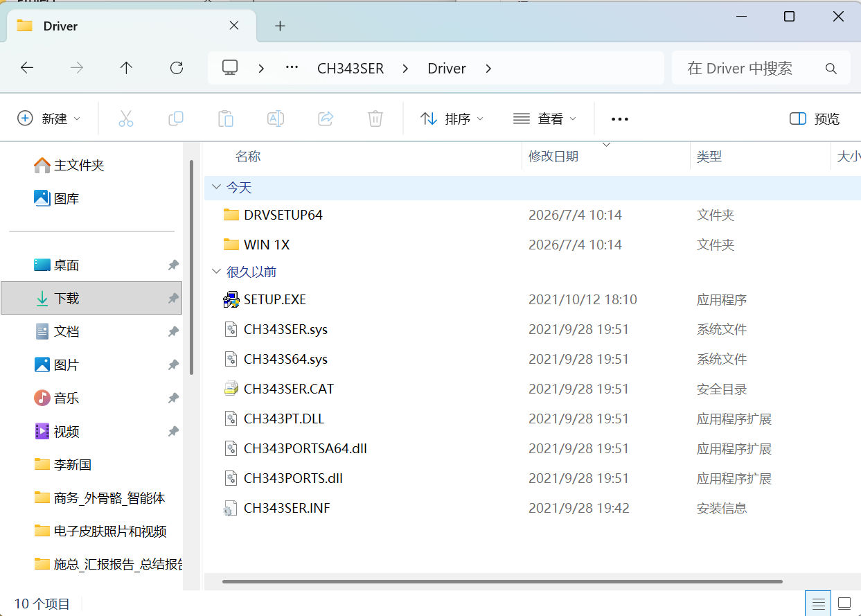Toggle the 预览 preview pane
The height and width of the screenshot is (616, 861).
pyautogui.click(x=815, y=119)
